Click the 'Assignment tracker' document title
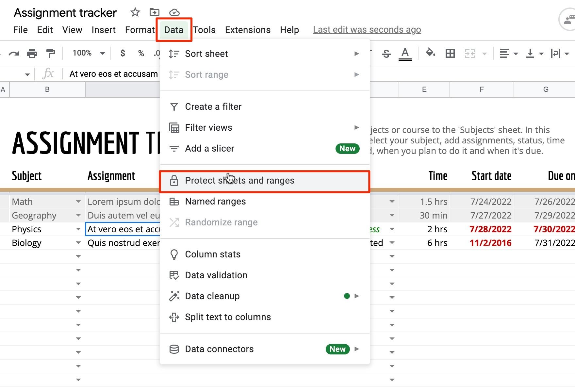575x392 pixels. point(65,13)
